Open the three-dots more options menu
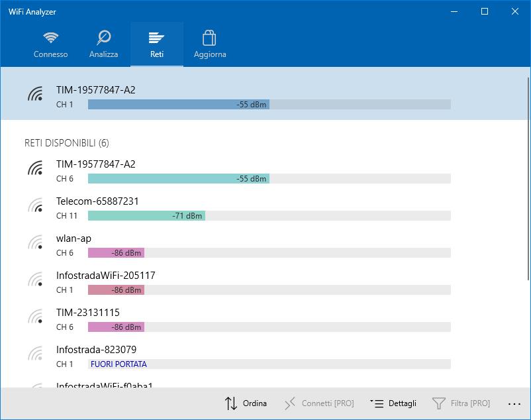The image size is (531, 420). tap(514, 403)
